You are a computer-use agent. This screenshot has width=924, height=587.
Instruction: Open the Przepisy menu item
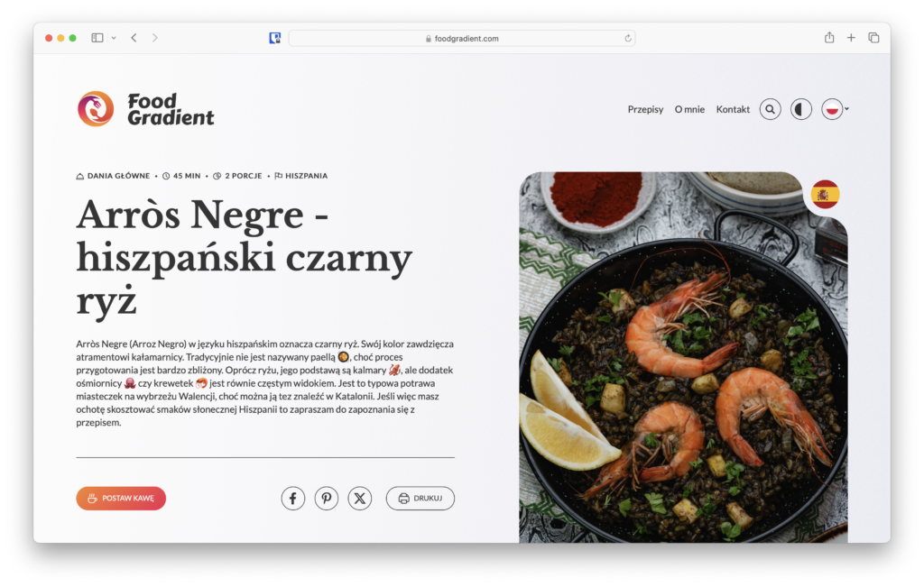click(645, 109)
